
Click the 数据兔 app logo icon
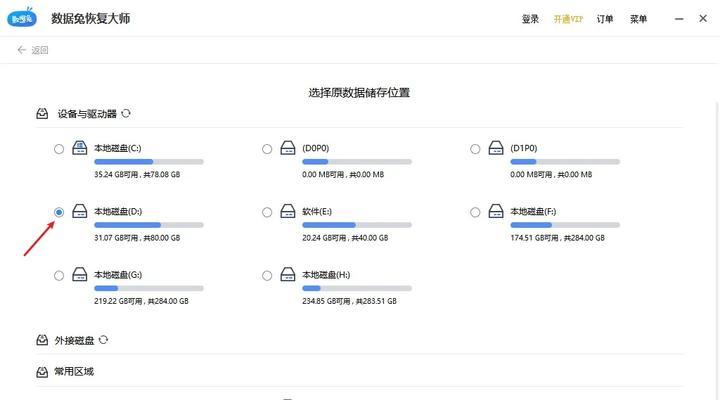click(22, 18)
